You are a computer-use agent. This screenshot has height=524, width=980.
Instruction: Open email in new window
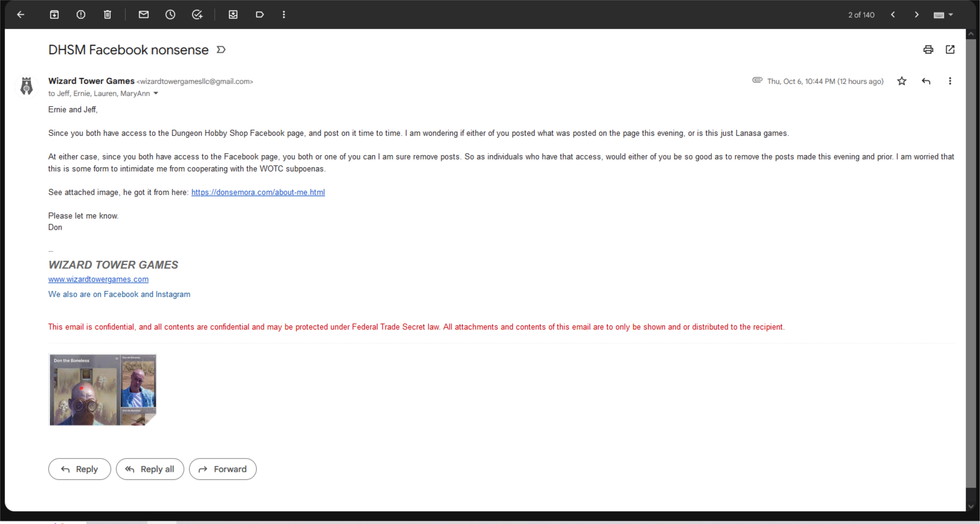click(950, 49)
